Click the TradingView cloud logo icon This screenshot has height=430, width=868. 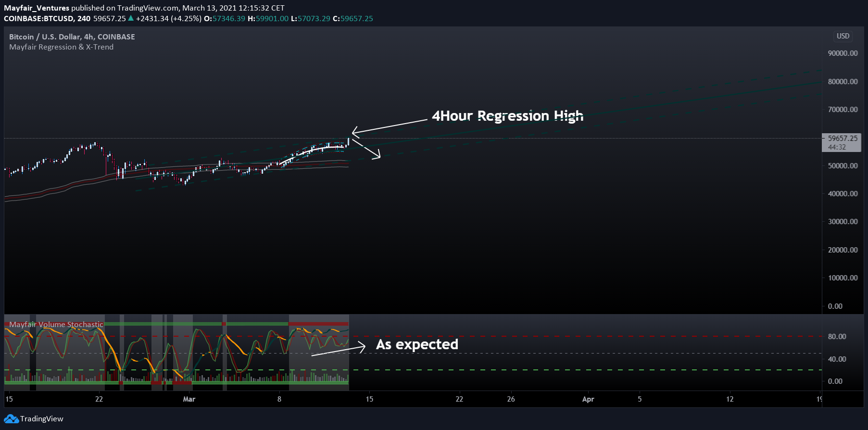tap(11, 419)
